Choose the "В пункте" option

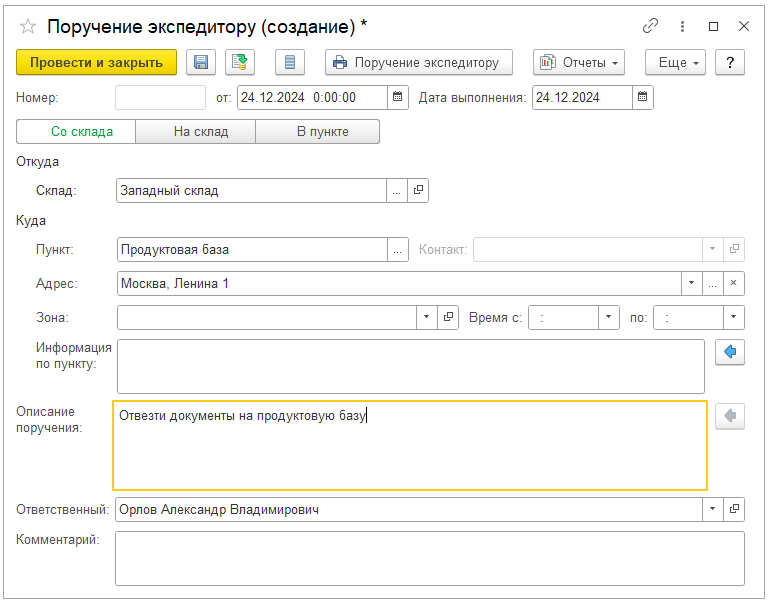pyautogui.click(x=317, y=132)
